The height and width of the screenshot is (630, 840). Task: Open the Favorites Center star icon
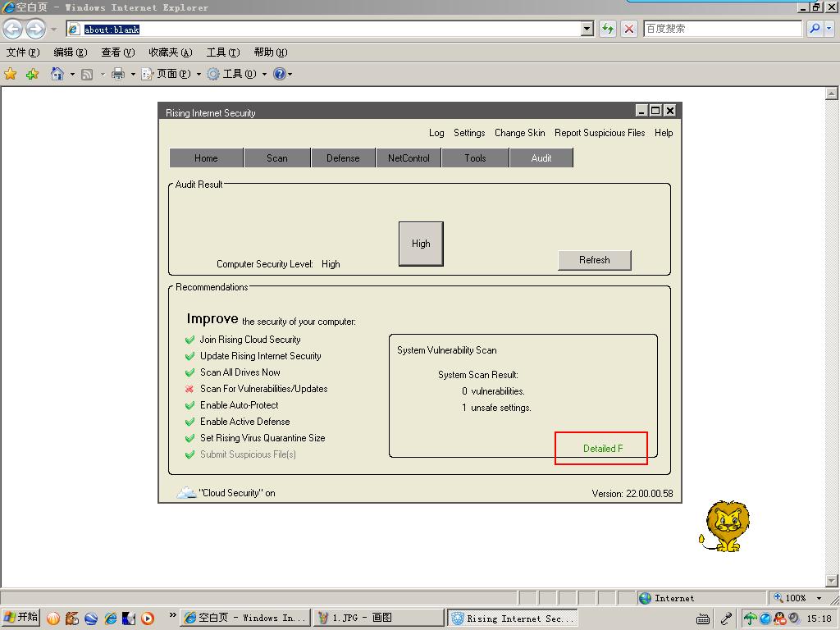[x=10, y=74]
